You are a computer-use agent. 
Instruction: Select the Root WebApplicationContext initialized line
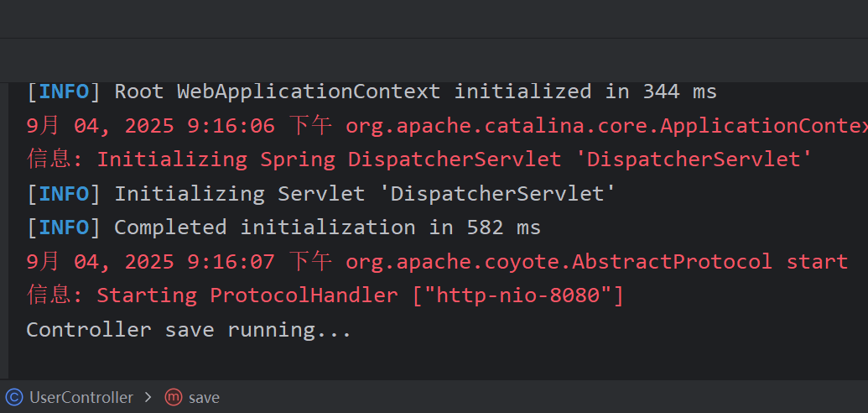tap(372, 91)
